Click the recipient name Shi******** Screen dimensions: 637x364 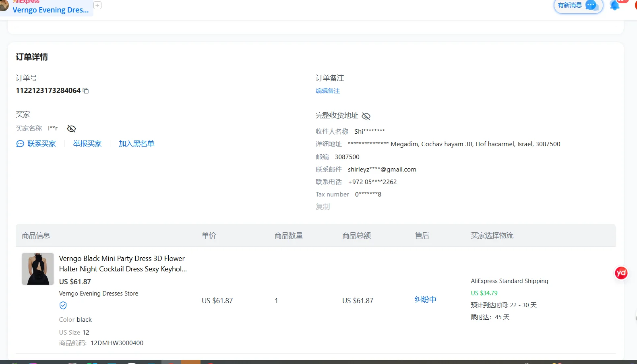(x=370, y=132)
